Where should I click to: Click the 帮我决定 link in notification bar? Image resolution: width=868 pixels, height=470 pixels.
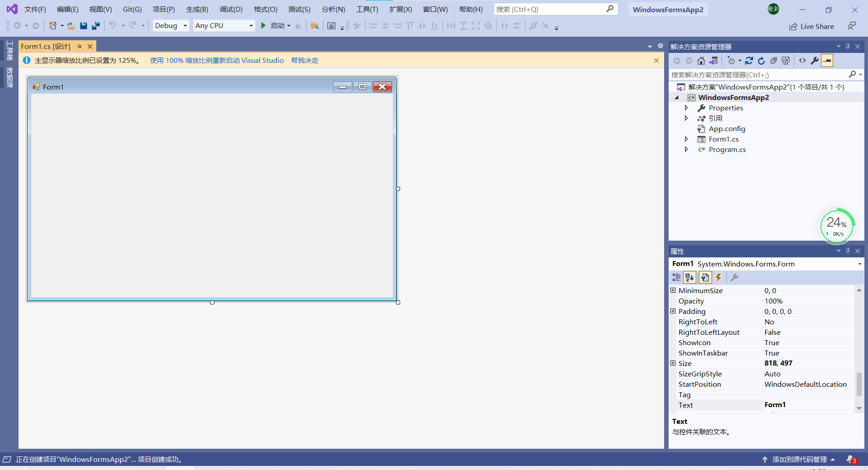[x=305, y=60]
